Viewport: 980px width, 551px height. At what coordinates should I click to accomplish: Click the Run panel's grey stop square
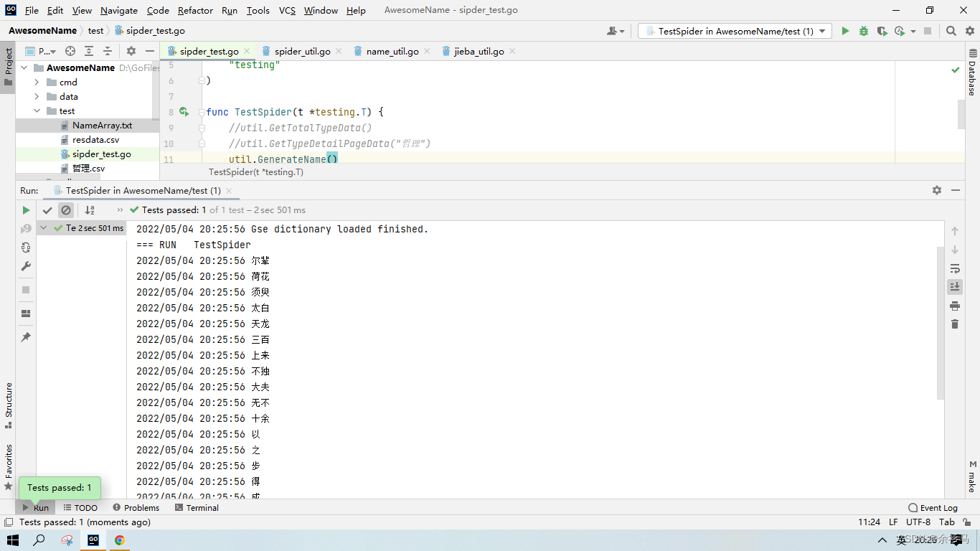26,290
